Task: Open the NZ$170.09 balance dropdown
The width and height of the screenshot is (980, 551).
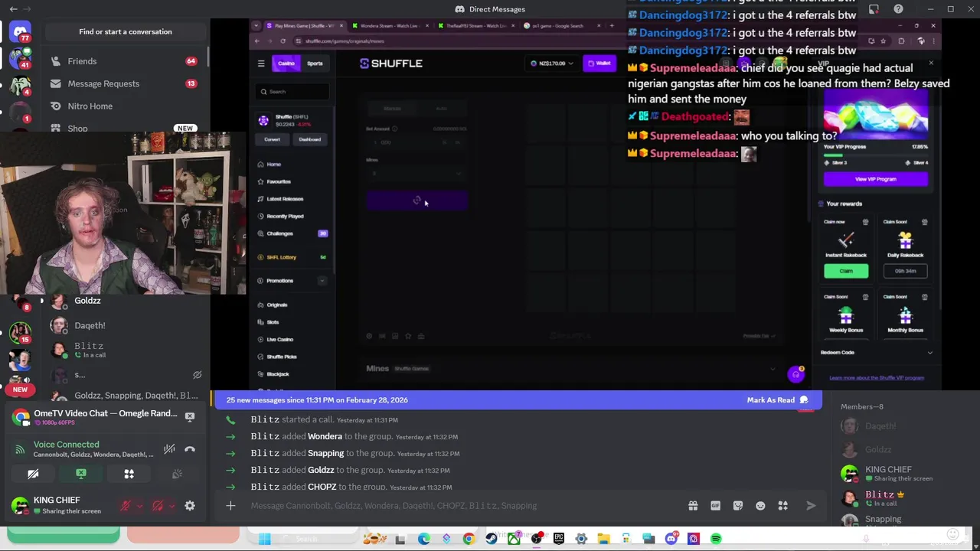Action: [x=552, y=64]
